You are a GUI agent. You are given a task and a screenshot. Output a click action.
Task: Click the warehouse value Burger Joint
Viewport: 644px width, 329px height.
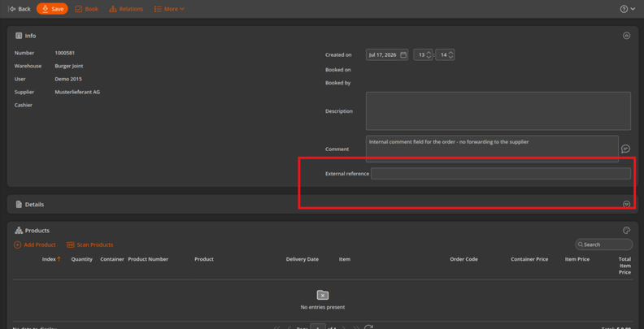pyautogui.click(x=69, y=66)
